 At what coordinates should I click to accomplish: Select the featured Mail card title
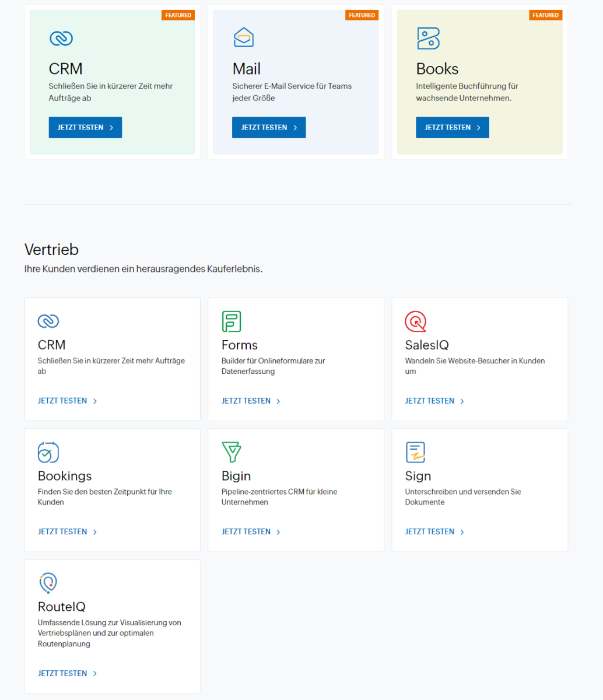247,69
